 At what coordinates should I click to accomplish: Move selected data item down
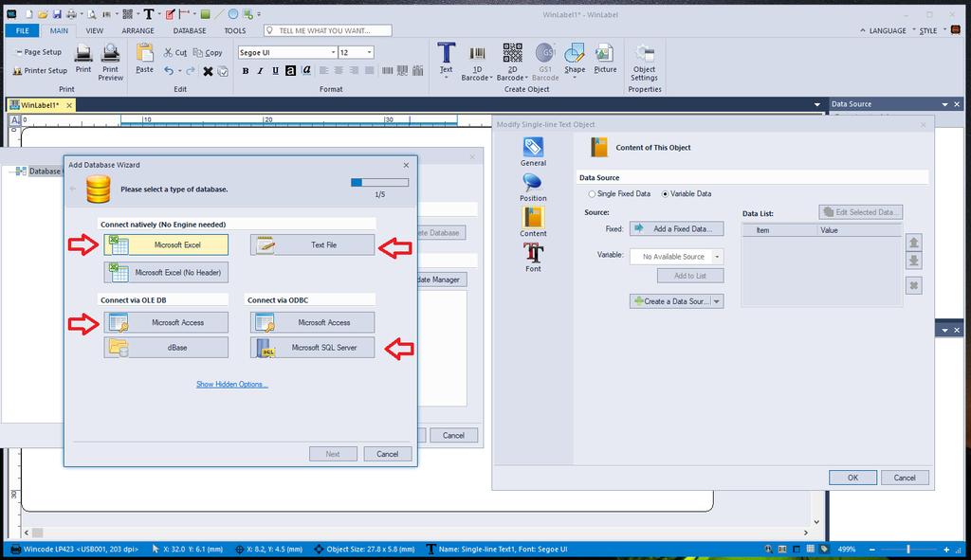(x=913, y=261)
